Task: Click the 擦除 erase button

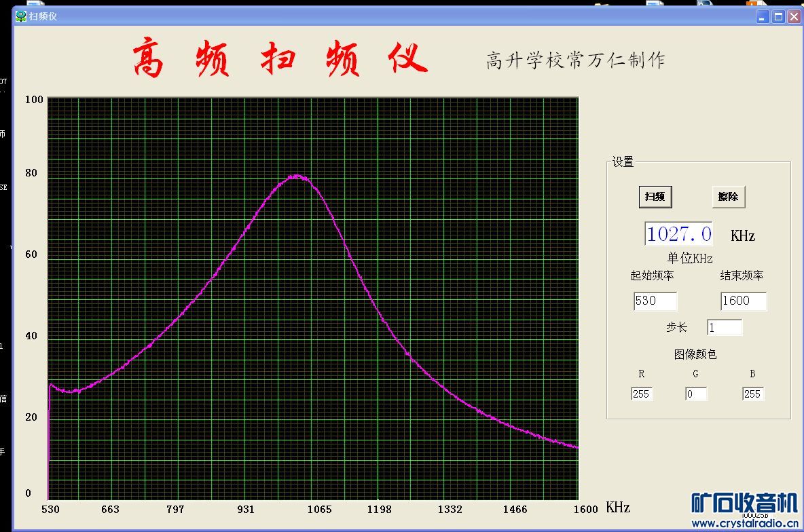Action: 728,197
